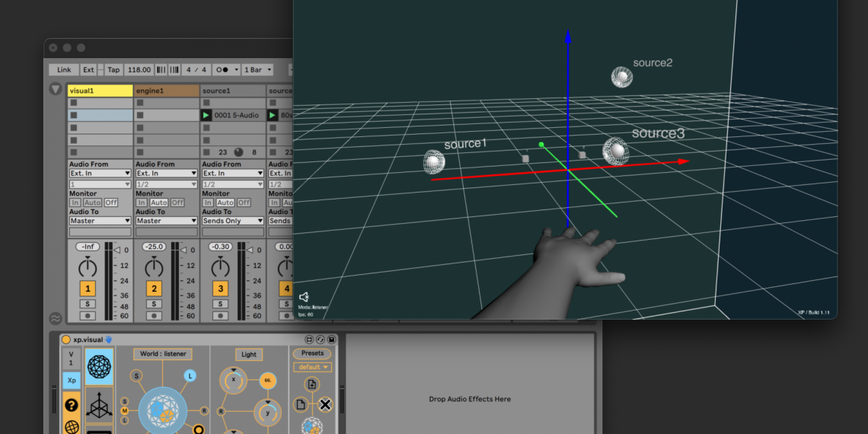Select the 3D axes cube icon
The image size is (868, 434).
point(99,407)
